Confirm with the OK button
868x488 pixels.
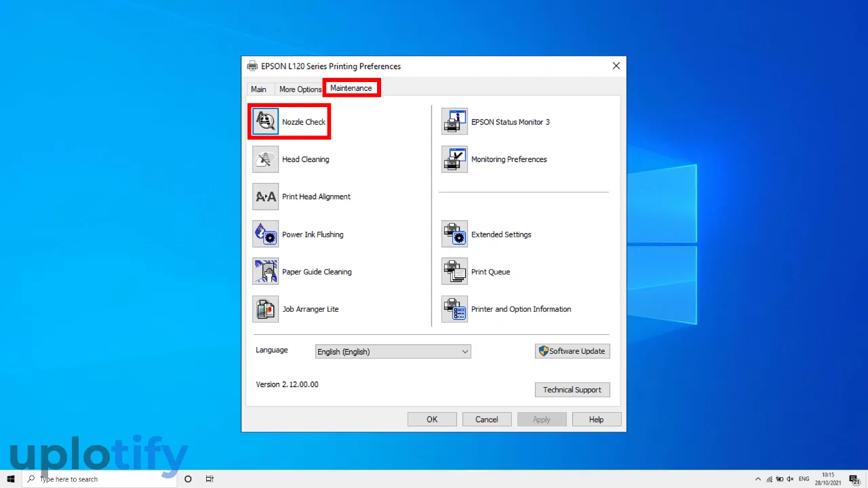pos(432,420)
